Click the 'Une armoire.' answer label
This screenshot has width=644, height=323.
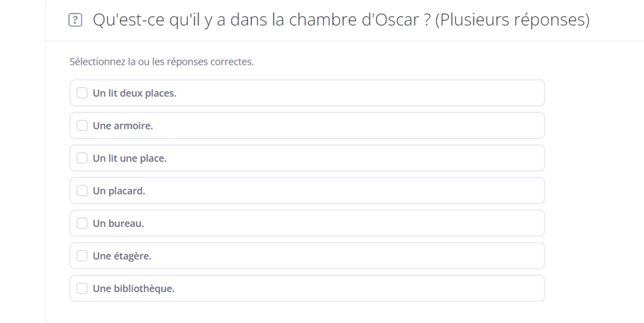coord(123,126)
